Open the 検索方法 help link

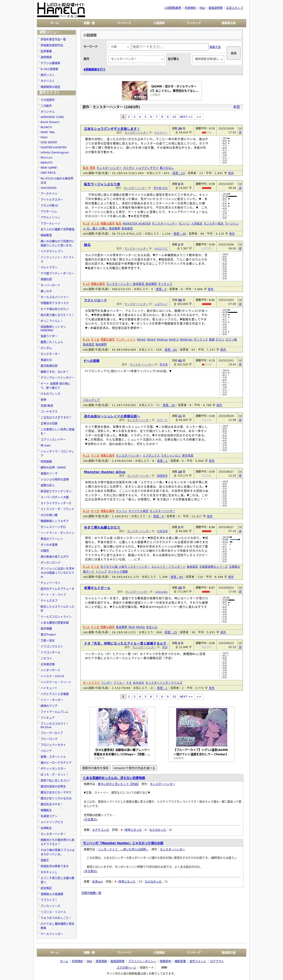click(215, 47)
